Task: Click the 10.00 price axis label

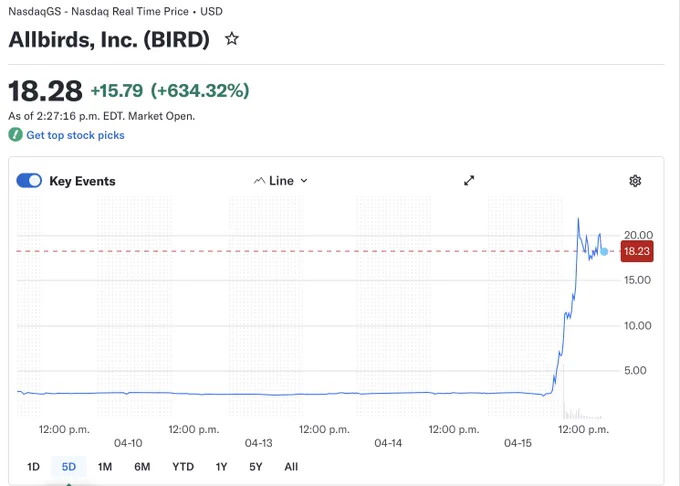Action: click(x=638, y=326)
